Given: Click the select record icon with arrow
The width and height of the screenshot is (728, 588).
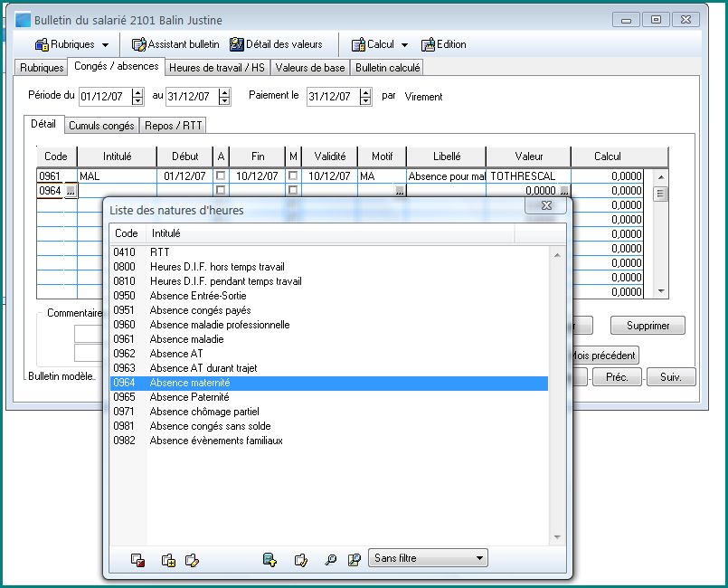Looking at the screenshot, I should [269, 560].
